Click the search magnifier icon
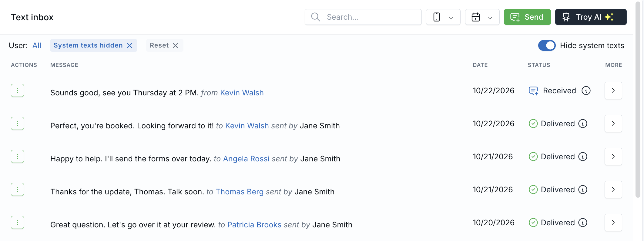644x241 pixels. tap(316, 17)
